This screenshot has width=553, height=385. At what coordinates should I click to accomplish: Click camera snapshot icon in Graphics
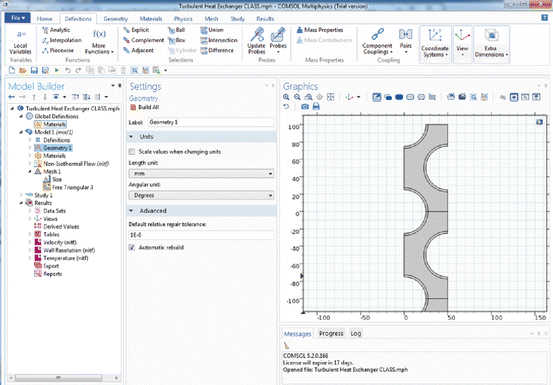click(305, 106)
